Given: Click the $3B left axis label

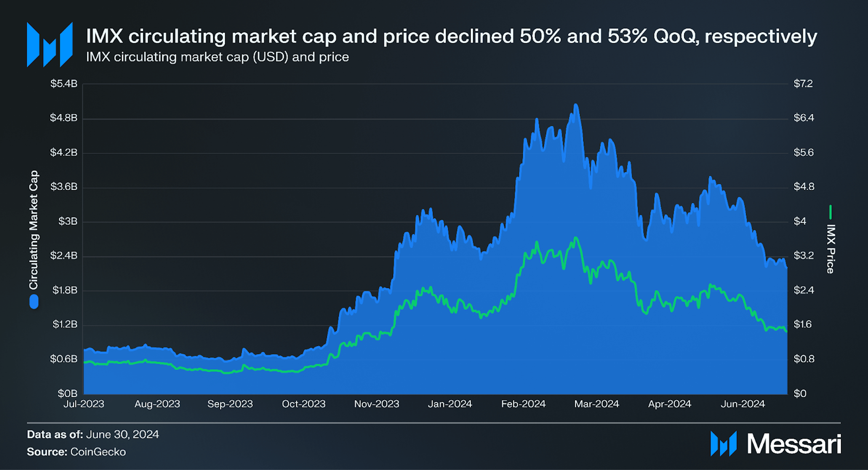Looking at the screenshot, I should tap(68, 221).
